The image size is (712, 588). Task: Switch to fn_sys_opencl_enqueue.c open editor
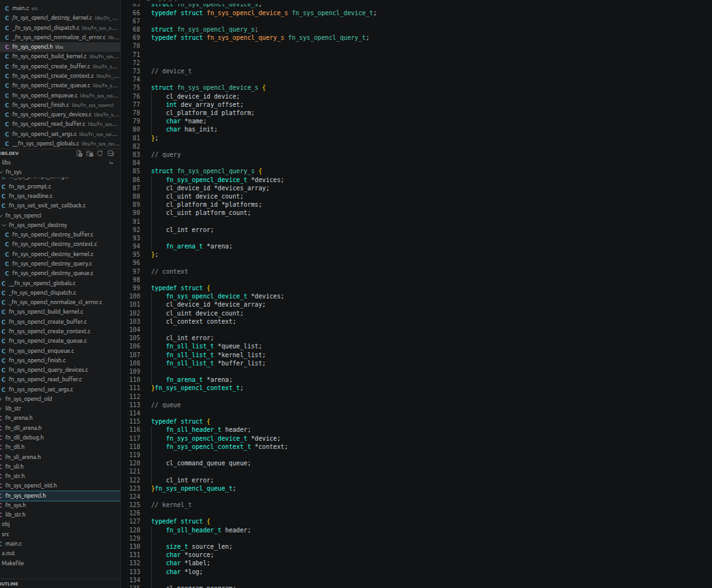(60, 95)
